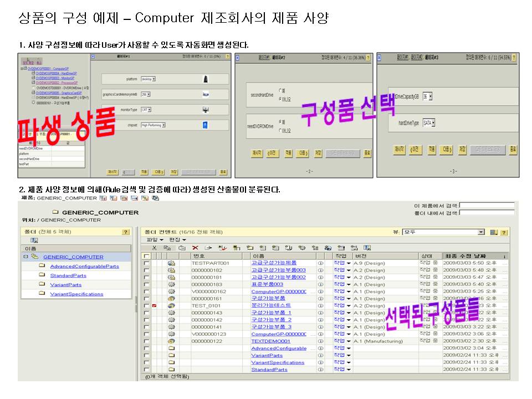Check the 0000000122 row checkbox

point(146,341)
